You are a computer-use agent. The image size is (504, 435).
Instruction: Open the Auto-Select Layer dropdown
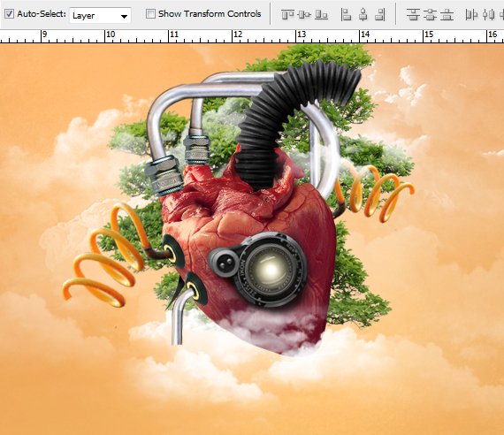coord(100,15)
